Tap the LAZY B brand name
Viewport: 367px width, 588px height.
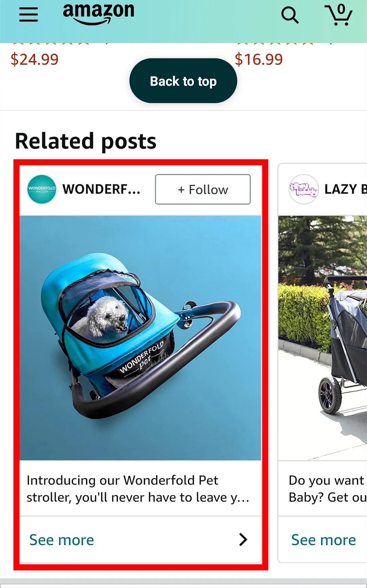pos(346,189)
